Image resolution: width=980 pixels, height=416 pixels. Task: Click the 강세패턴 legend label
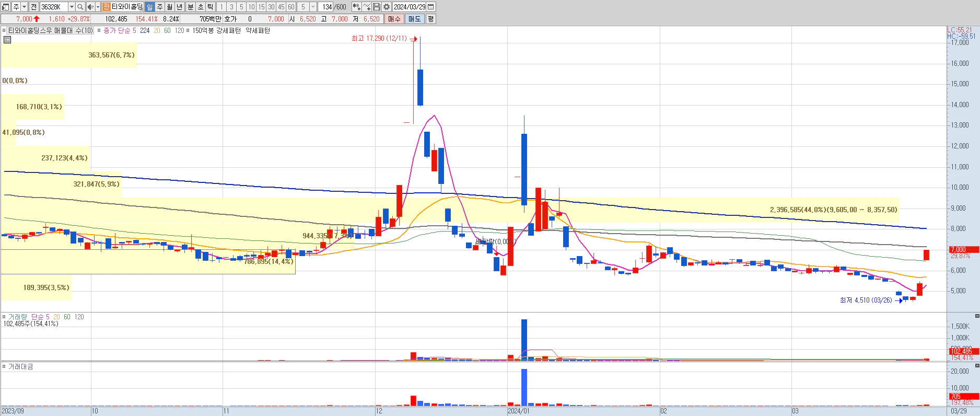229,31
